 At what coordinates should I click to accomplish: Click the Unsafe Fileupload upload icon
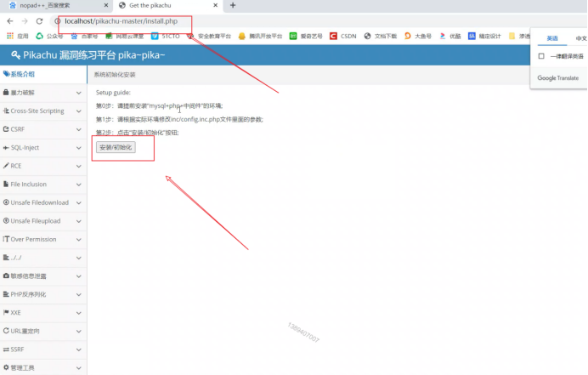6,221
